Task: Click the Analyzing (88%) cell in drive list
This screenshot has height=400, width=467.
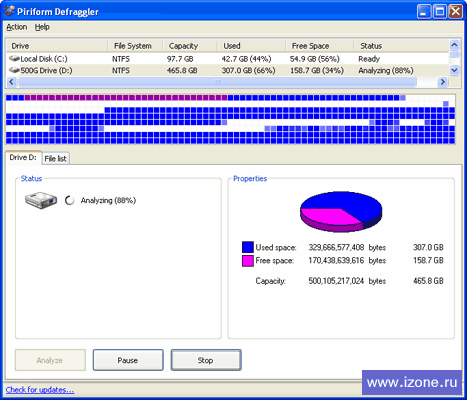Action: click(x=386, y=71)
